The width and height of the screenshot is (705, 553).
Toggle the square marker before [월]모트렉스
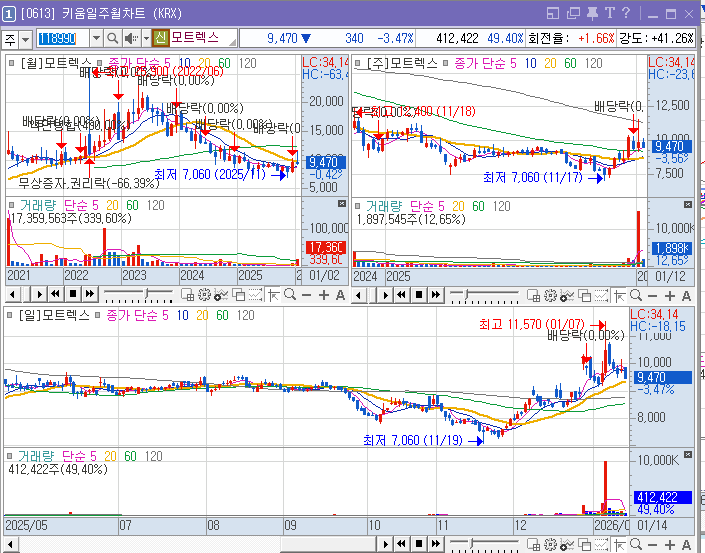(12, 63)
